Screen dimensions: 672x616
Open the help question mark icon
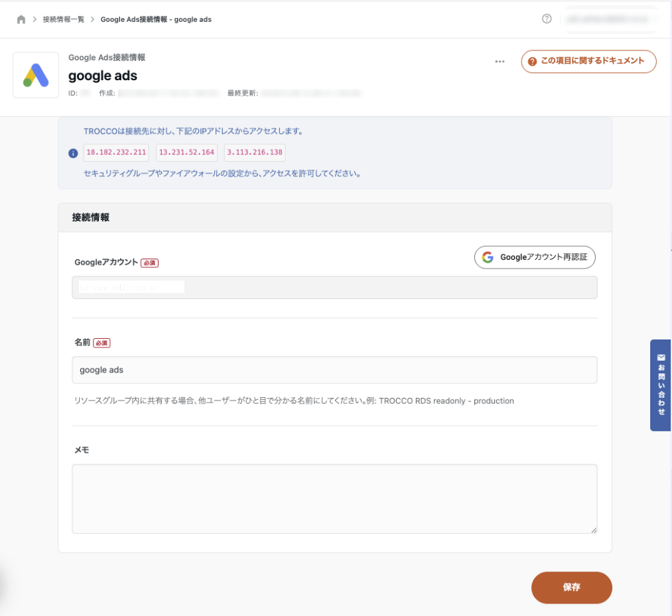[547, 19]
